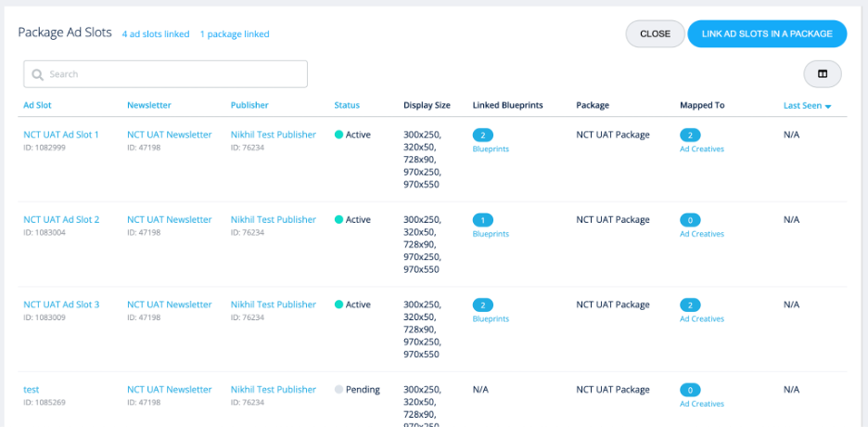Screen dimensions: 868x427
Task: Click the Last Seen sort arrow
Action: coord(828,107)
